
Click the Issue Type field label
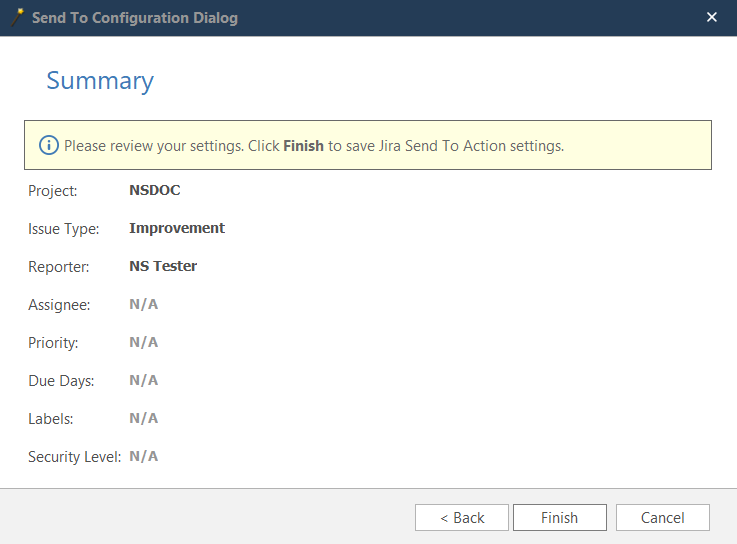[64, 229]
